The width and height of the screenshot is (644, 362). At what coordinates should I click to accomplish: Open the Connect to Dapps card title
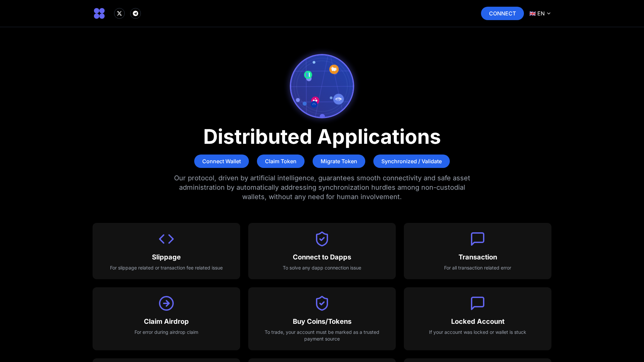tap(322, 257)
